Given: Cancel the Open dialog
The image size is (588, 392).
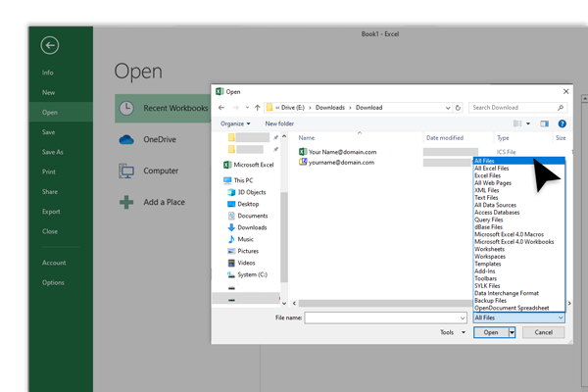Looking at the screenshot, I should pyautogui.click(x=543, y=332).
